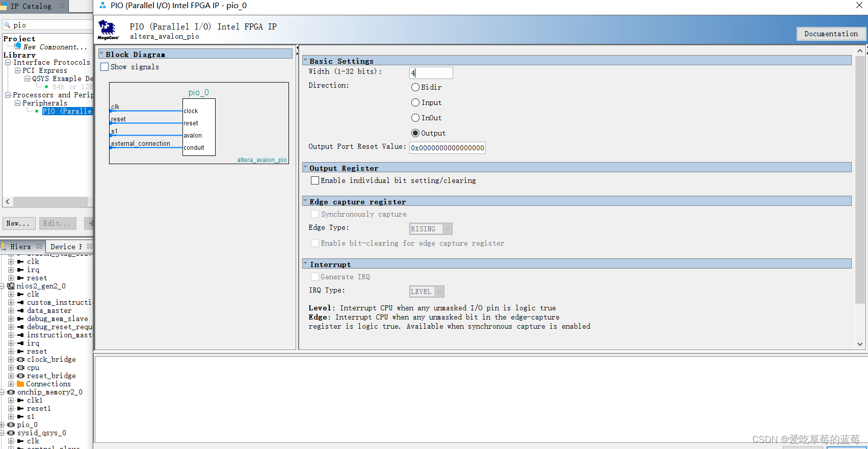Image resolution: width=868 pixels, height=449 pixels.
Task: Click the New... button in IP Catalog
Action: tap(18, 223)
